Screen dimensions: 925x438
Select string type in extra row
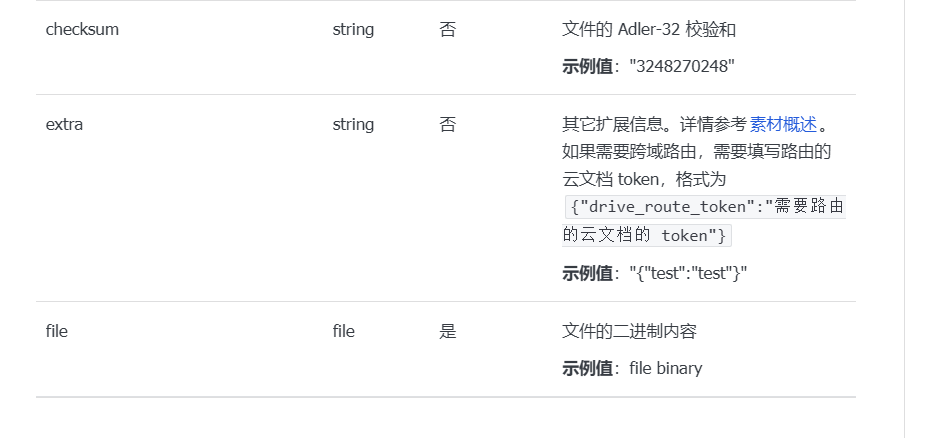point(353,125)
